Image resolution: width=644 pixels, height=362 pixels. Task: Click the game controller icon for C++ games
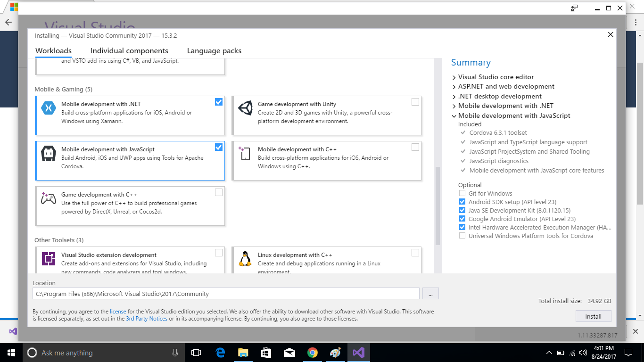point(49,198)
